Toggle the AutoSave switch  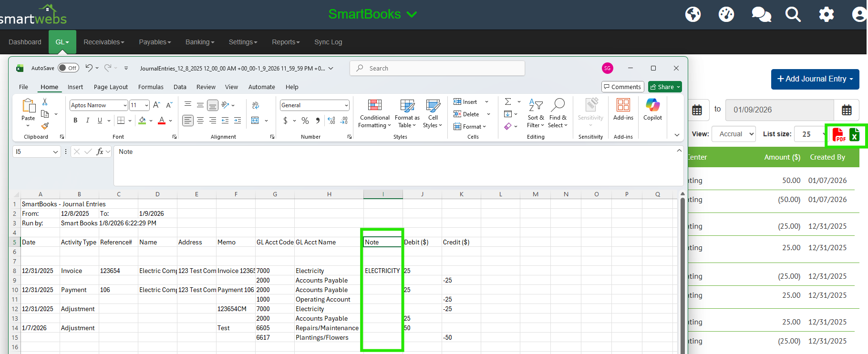pos(69,68)
